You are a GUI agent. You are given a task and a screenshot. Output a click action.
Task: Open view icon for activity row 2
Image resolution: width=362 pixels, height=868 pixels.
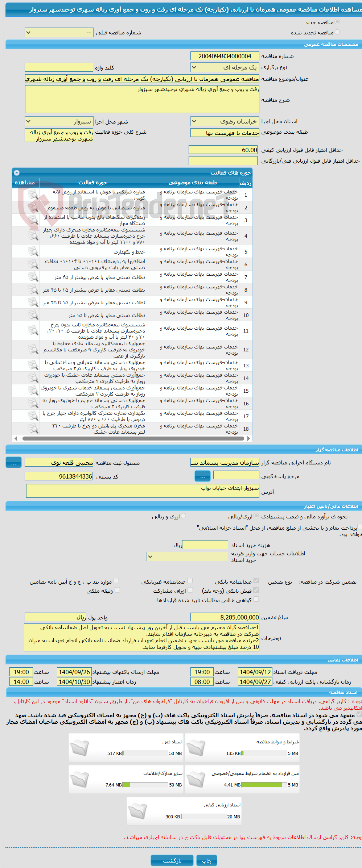(33, 208)
